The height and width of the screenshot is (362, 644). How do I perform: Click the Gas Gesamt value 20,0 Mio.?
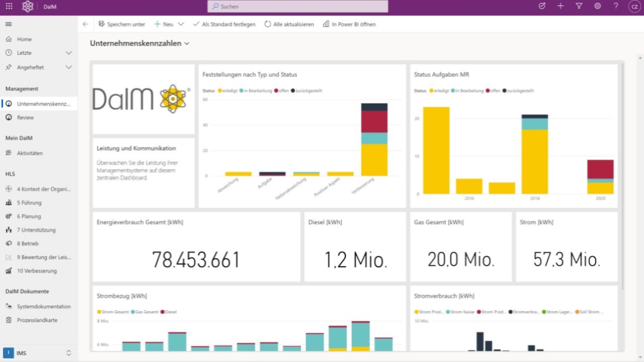point(461,260)
